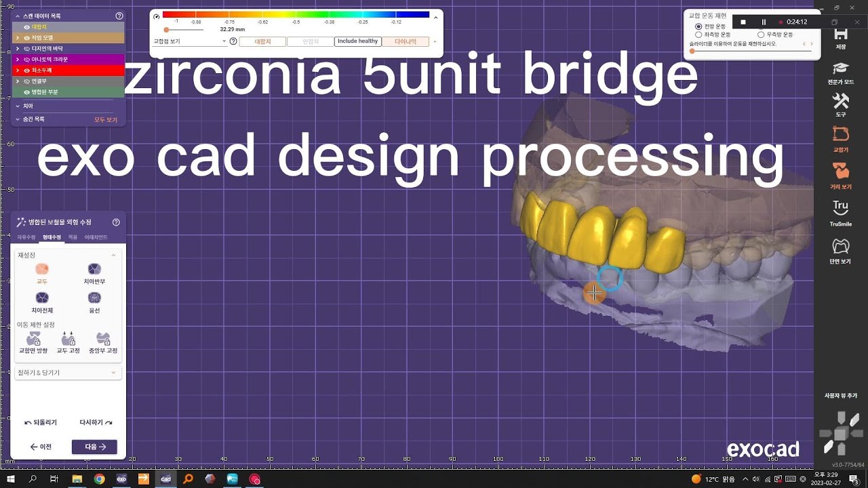Click help icon next to 교합점 보기

click(x=233, y=41)
